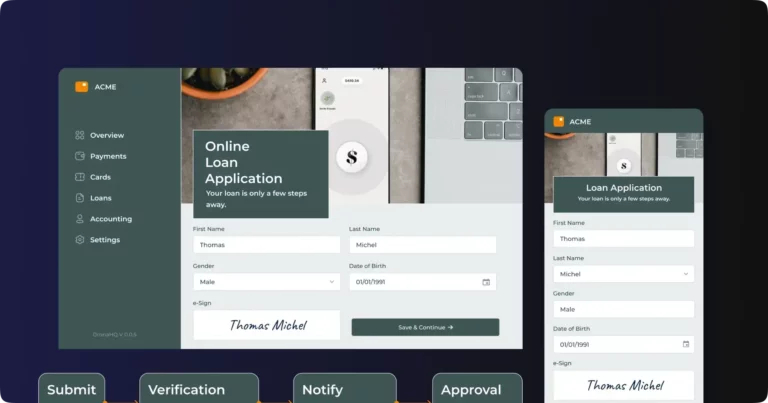Expand the desktop Gender dropdown showing Male
Screen dimensions: 768x403
click(266, 282)
